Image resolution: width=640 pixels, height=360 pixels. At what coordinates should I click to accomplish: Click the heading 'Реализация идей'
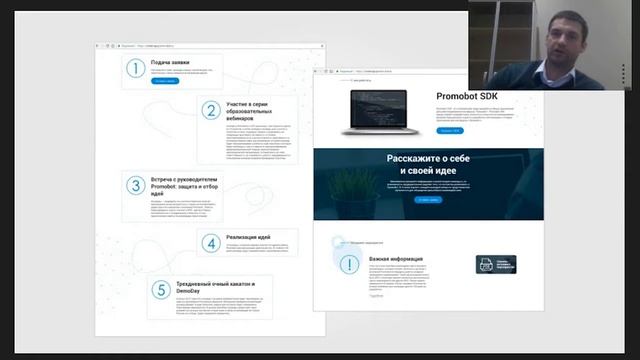coord(248,237)
